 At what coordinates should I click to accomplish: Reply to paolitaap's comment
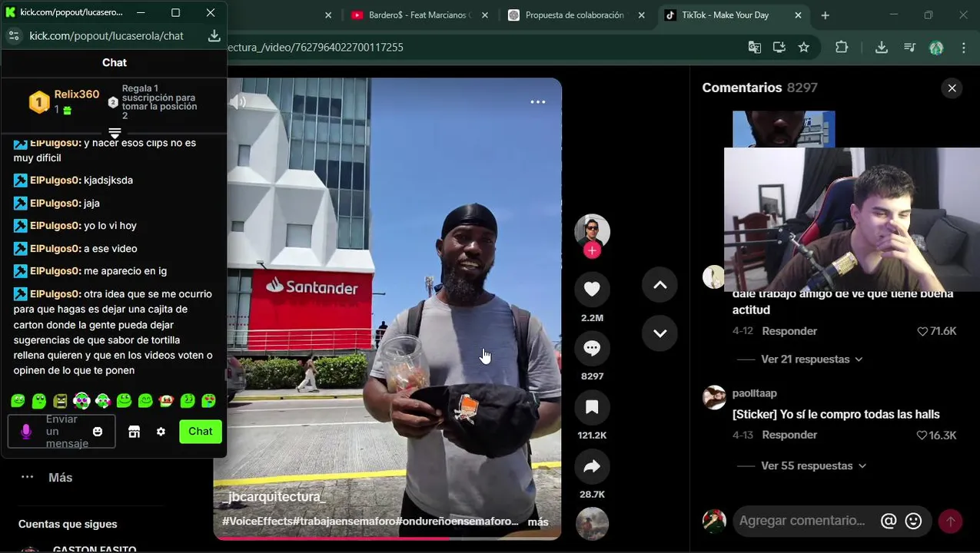[x=789, y=435]
